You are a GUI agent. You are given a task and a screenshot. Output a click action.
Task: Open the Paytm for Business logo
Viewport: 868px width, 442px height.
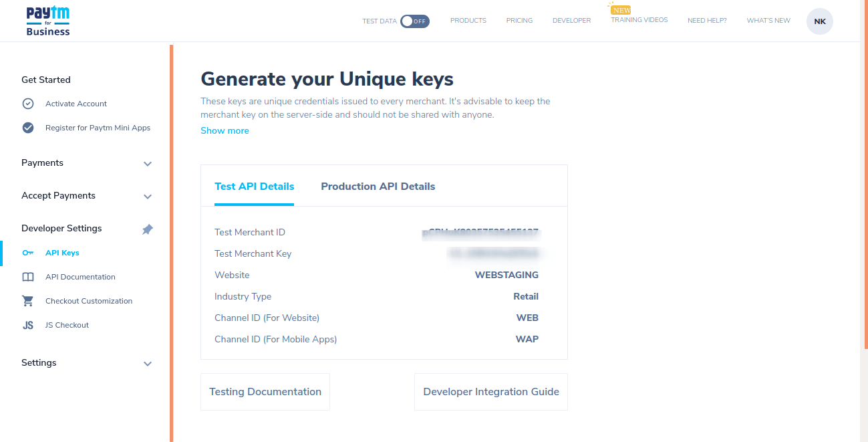[48, 21]
